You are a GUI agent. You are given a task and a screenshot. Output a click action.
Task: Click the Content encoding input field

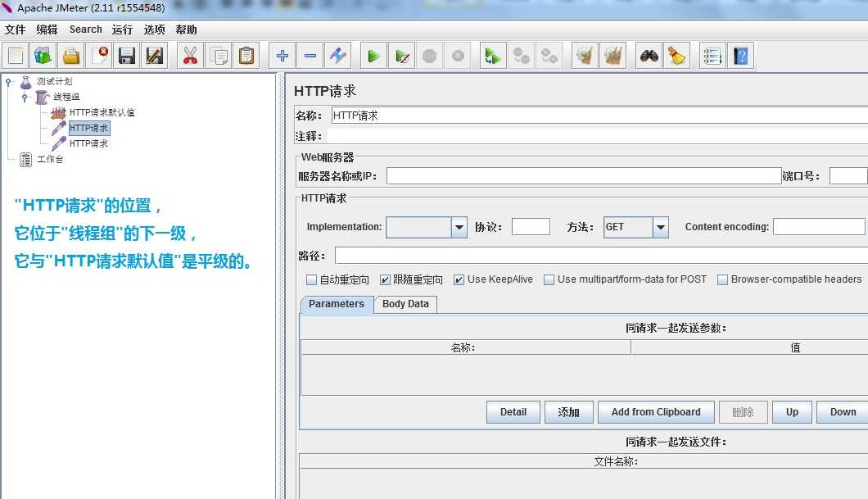tap(820, 227)
